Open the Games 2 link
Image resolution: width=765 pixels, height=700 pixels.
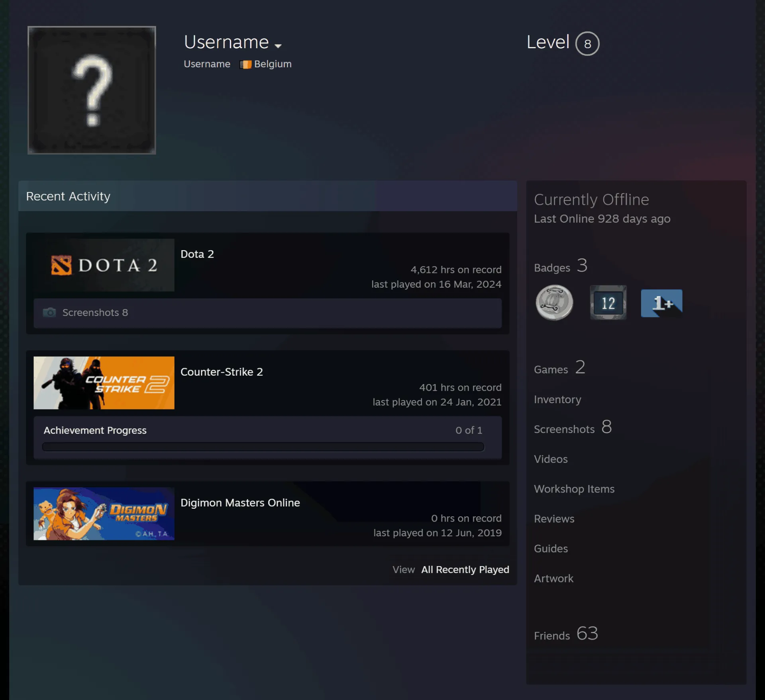[x=559, y=367]
